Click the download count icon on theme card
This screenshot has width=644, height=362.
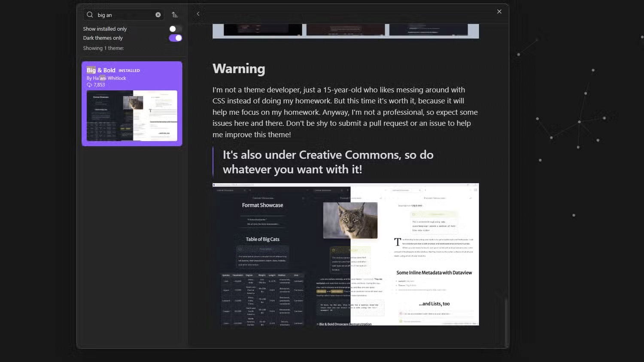pyautogui.click(x=89, y=85)
